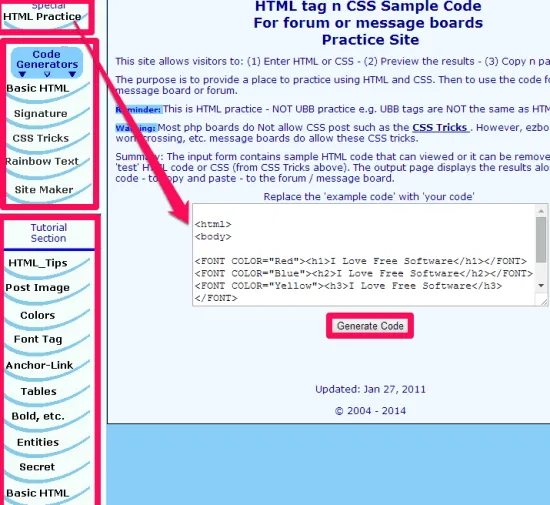Open the Font Tag tutorial
Viewport: 550px width, 505px height.
pos(38,339)
